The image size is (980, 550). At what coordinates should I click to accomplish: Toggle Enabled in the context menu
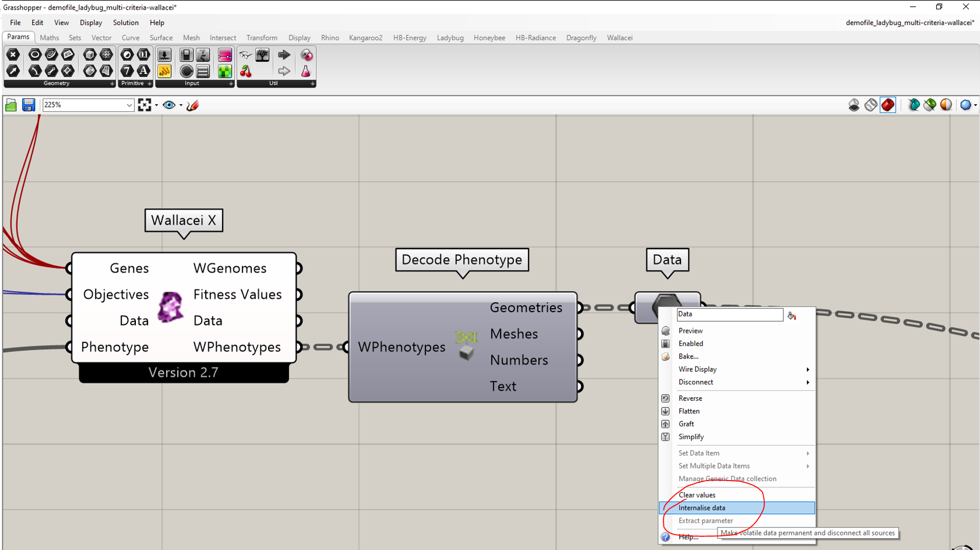[x=690, y=343]
